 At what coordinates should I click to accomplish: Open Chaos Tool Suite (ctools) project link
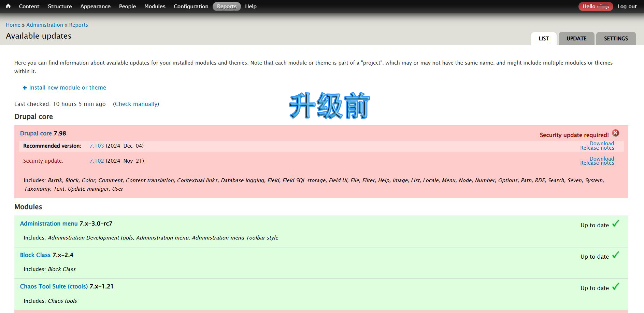tap(54, 286)
